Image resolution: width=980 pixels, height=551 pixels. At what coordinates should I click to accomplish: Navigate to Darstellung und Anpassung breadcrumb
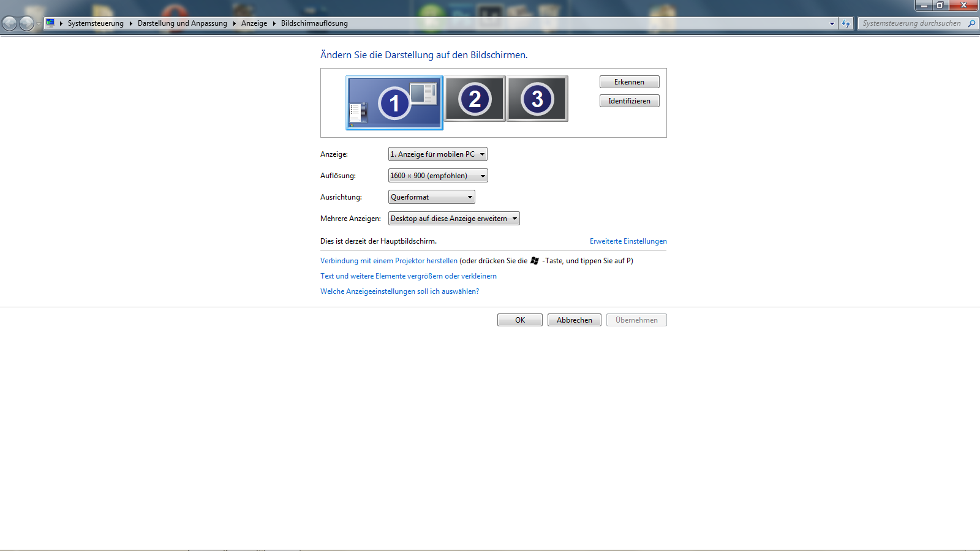[x=182, y=23]
